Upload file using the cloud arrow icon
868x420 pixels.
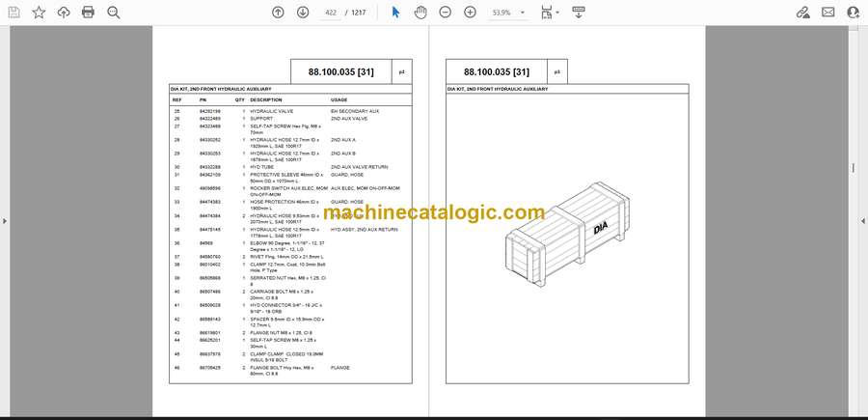(x=64, y=13)
